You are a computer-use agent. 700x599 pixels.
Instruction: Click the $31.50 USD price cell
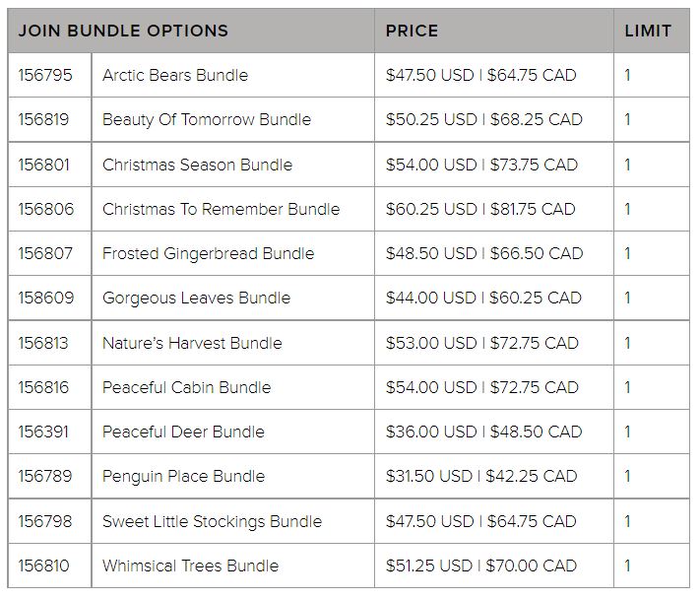coord(481,476)
